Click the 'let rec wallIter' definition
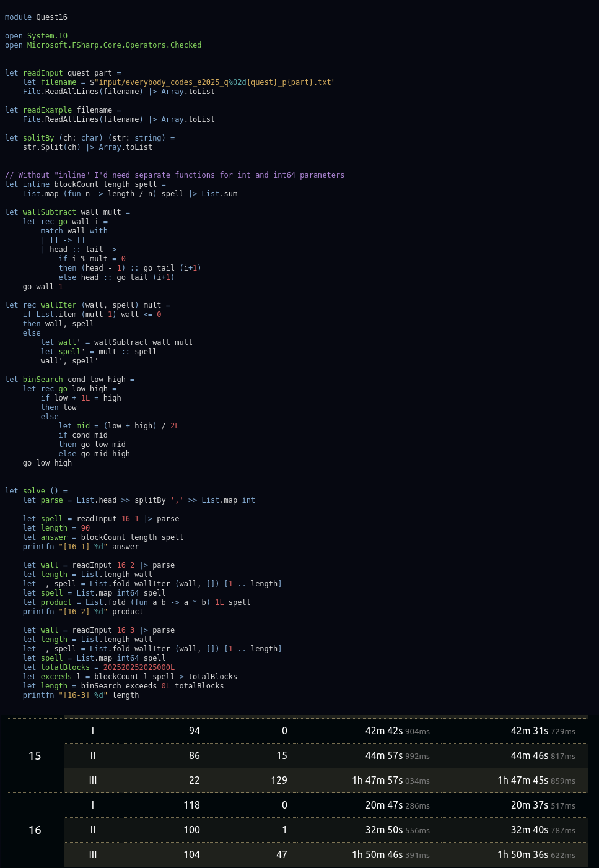 click(x=88, y=305)
